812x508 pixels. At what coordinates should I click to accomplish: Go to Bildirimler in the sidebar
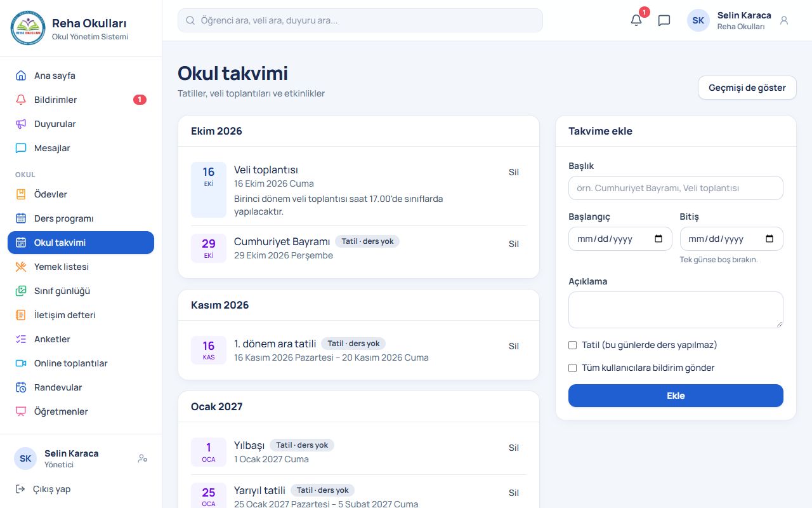[x=81, y=100]
